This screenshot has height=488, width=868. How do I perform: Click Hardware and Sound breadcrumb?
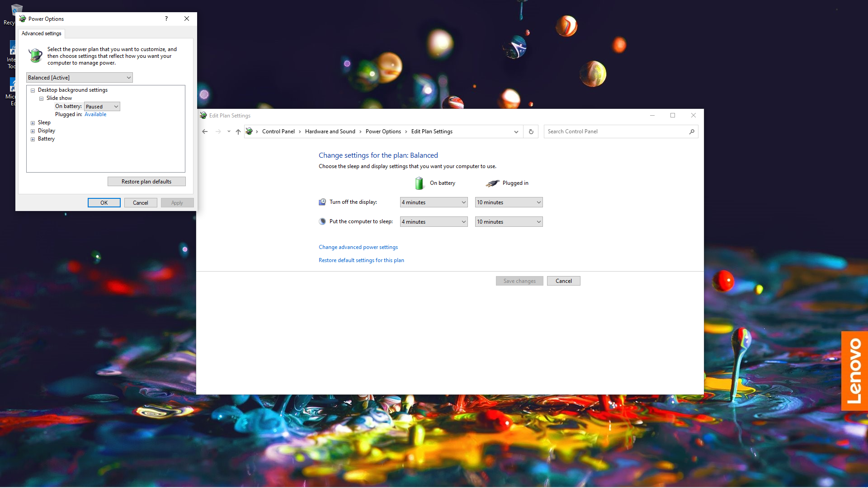330,131
